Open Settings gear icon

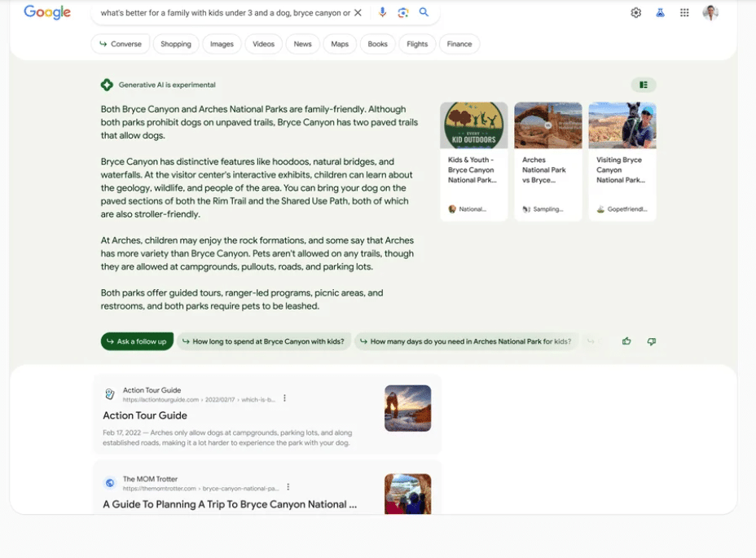point(636,12)
